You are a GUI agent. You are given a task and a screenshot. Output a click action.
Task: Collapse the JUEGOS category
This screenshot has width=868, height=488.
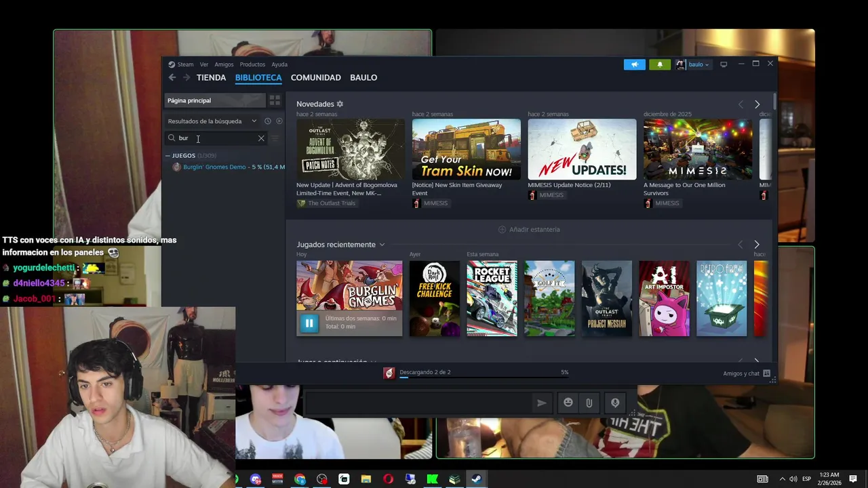(x=167, y=155)
